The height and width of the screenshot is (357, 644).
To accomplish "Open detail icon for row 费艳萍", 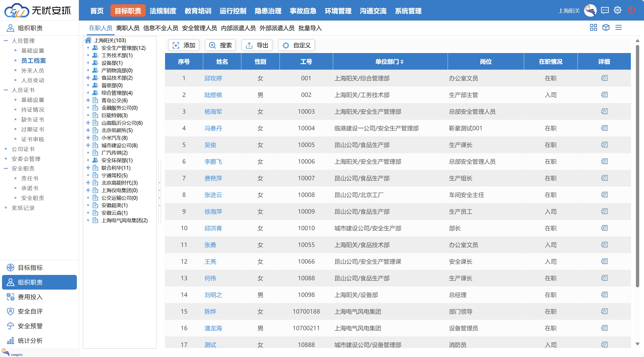I will pos(604,178).
